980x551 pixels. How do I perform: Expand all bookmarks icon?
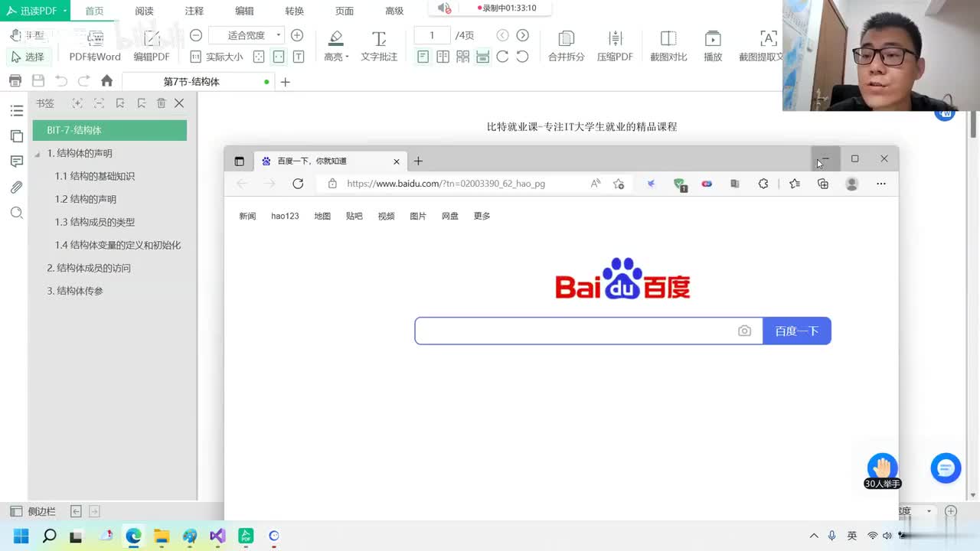77,103
